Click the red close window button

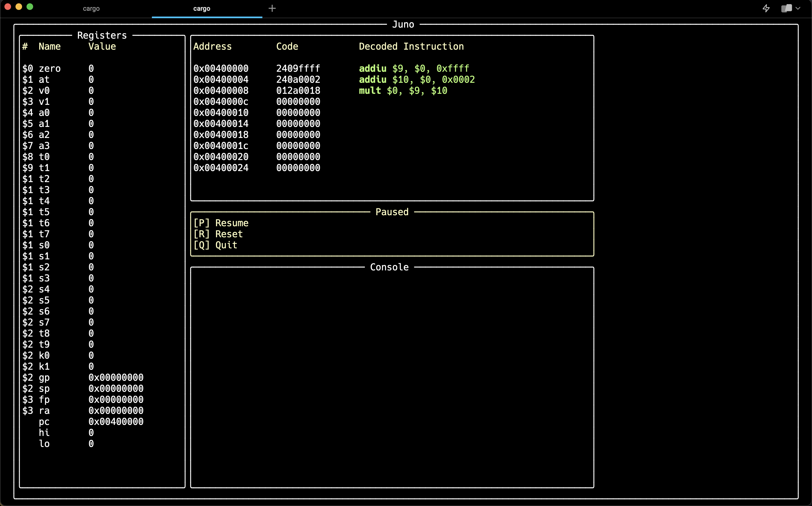8,7
